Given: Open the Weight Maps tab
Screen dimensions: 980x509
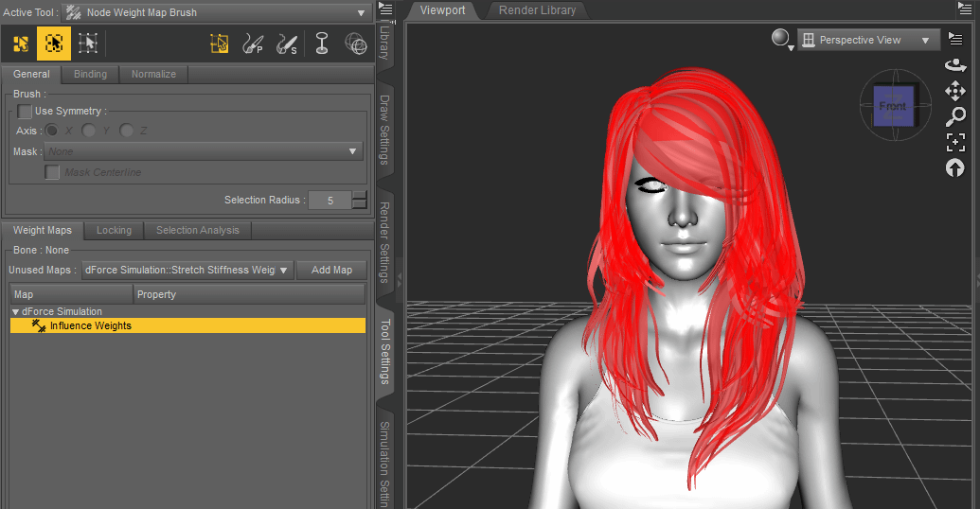Looking at the screenshot, I should 42,230.
